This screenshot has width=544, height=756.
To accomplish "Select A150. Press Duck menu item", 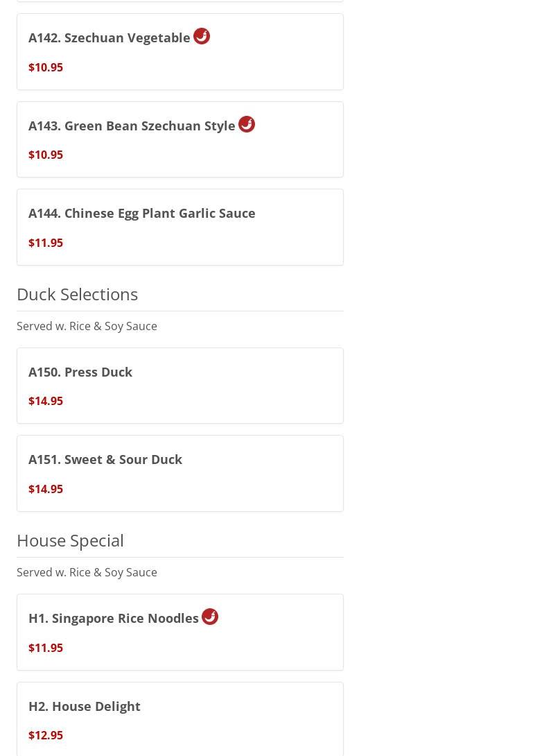I will [x=80, y=372].
